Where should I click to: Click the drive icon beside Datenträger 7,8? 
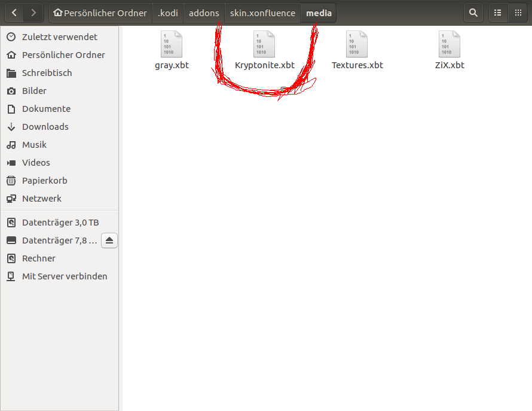click(x=11, y=240)
